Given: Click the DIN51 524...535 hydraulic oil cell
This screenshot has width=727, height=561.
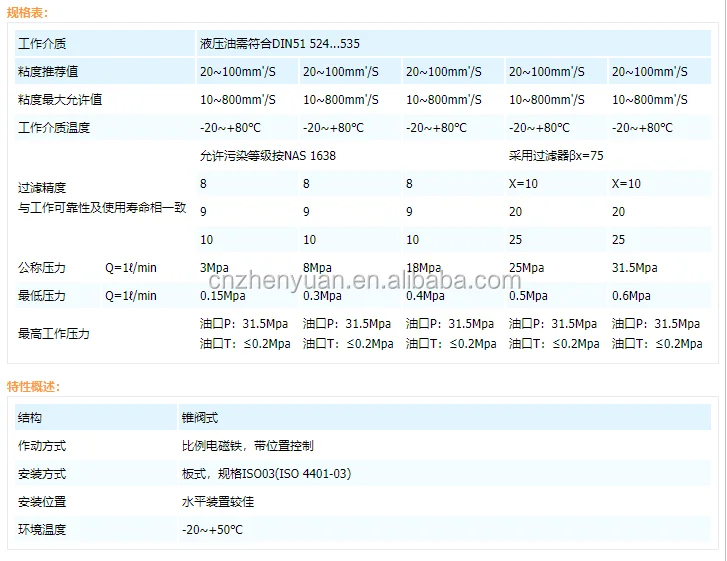Looking at the screenshot, I should (x=280, y=44).
